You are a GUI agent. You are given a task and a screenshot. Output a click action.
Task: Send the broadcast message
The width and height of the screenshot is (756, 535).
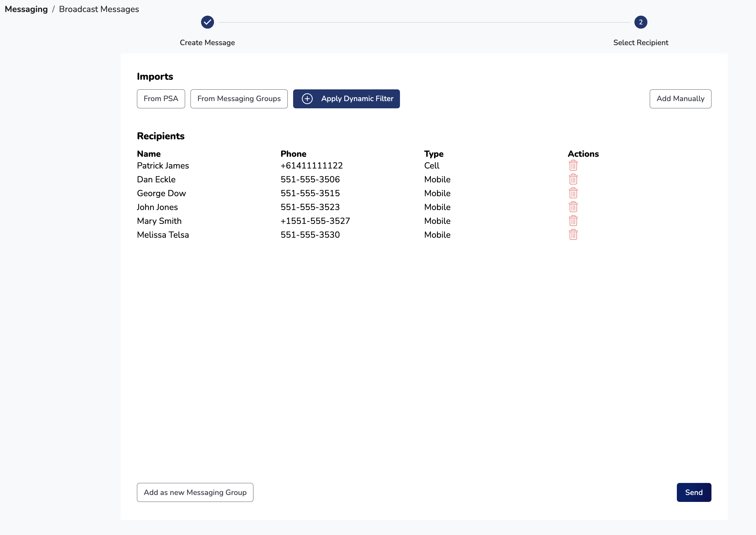[x=693, y=492]
